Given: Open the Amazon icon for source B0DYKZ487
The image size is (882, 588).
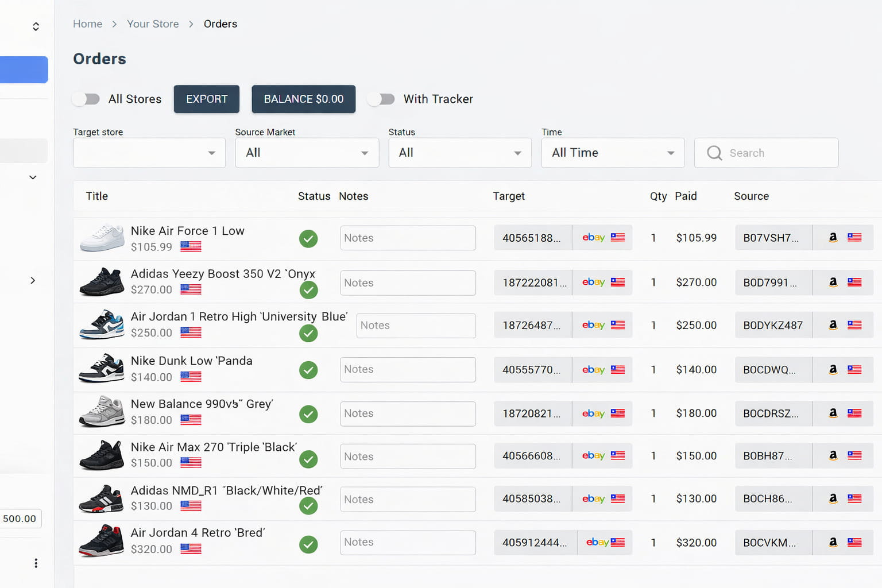Looking at the screenshot, I should pos(833,325).
